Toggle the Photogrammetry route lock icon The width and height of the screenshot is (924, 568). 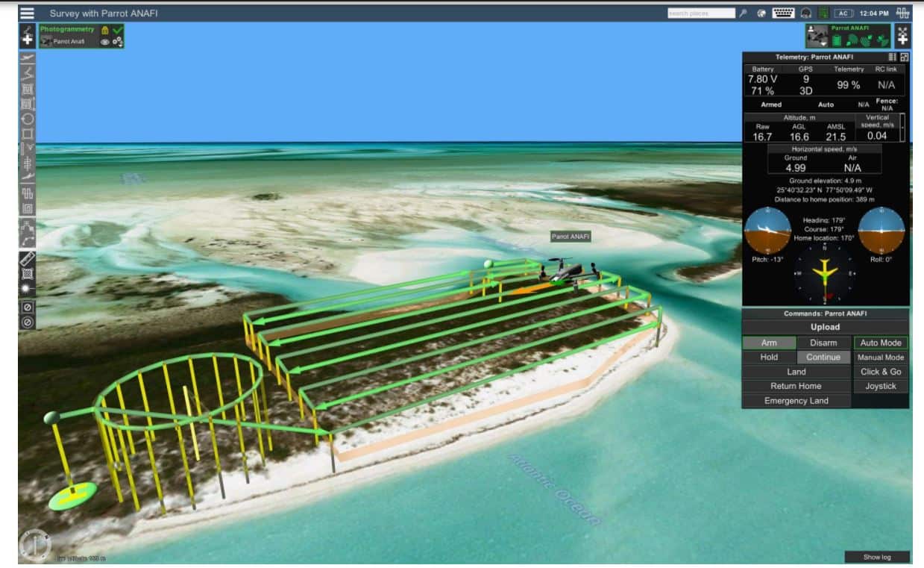click(x=105, y=30)
